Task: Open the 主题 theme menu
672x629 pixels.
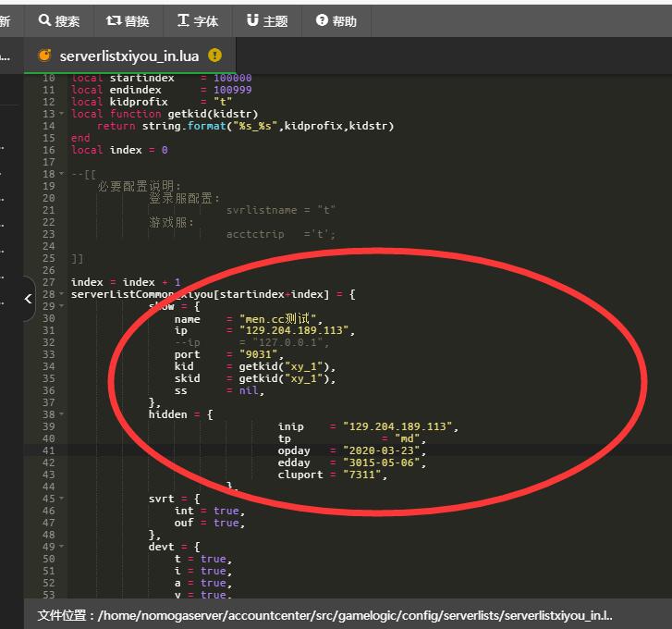Action: click(267, 20)
